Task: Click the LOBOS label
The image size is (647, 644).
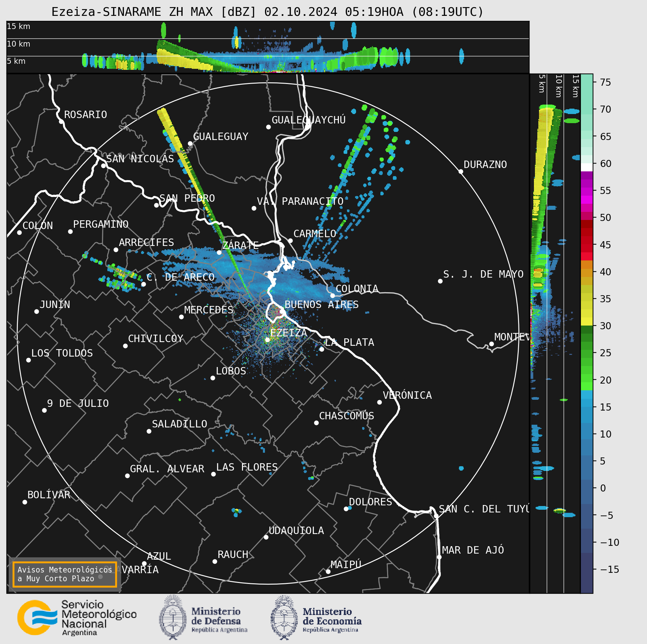Action: pyautogui.click(x=231, y=371)
